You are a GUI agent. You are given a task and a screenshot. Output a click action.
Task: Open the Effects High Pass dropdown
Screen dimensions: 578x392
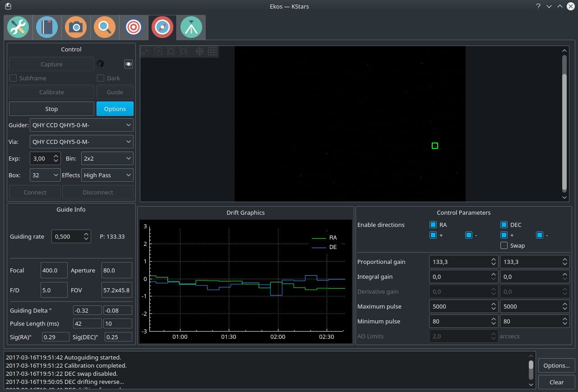(107, 175)
